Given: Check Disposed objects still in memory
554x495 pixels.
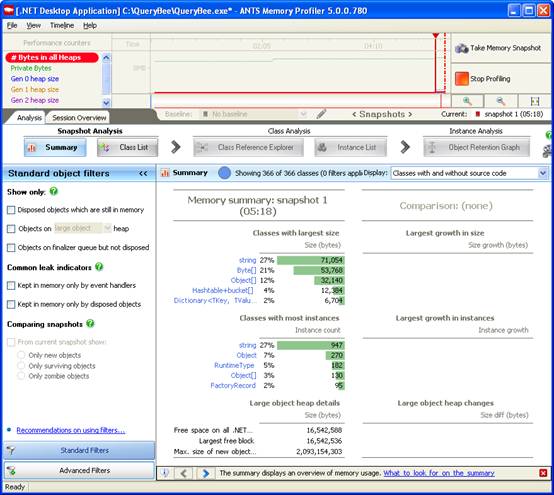Looking at the screenshot, I should pyautogui.click(x=11, y=210).
